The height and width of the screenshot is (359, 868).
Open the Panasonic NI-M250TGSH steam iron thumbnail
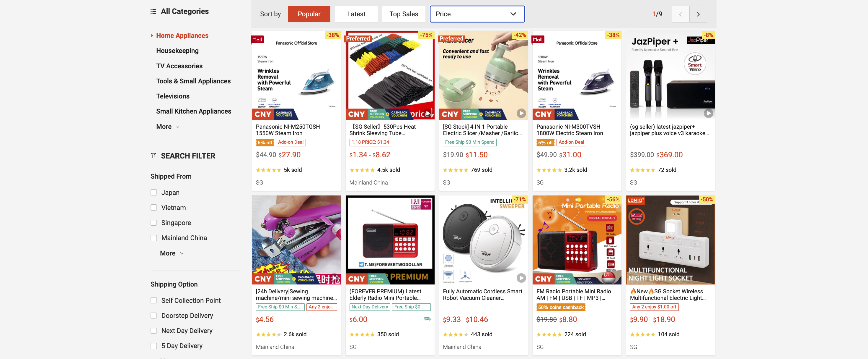pyautogui.click(x=296, y=76)
